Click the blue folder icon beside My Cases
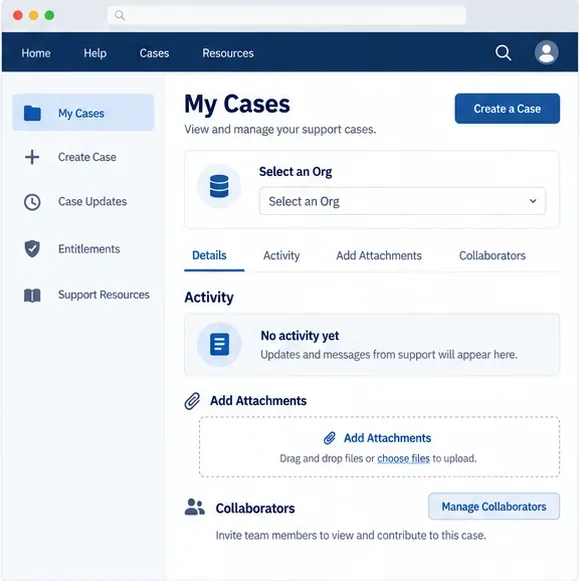 click(32, 113)
